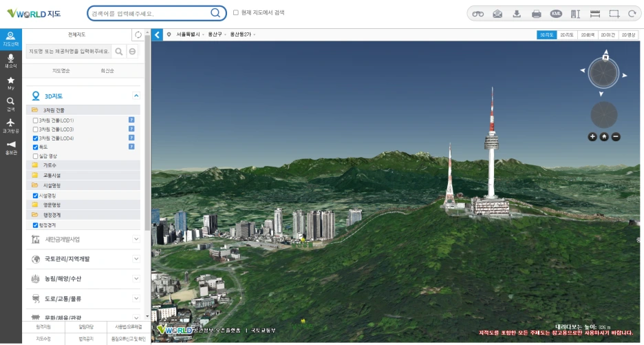Open the 용산동2가 neighborhood dropdown
Viewport: 644px width, 345px height.
[242, 34]
